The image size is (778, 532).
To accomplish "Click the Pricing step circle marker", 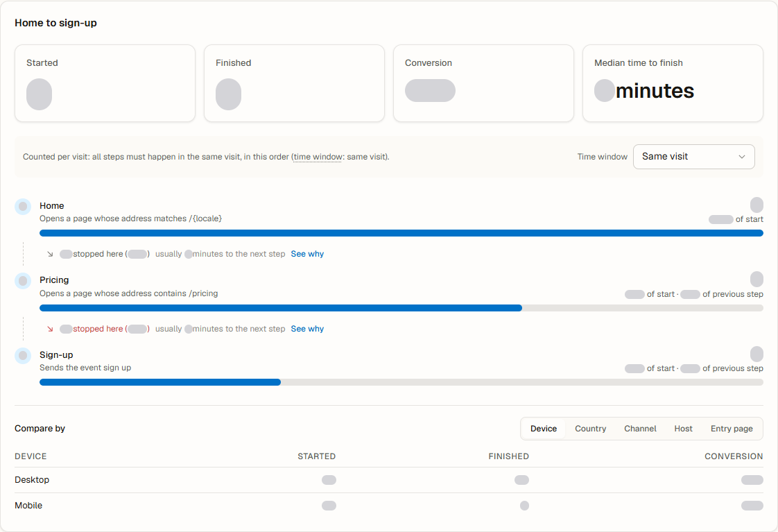I will (23, 281).
